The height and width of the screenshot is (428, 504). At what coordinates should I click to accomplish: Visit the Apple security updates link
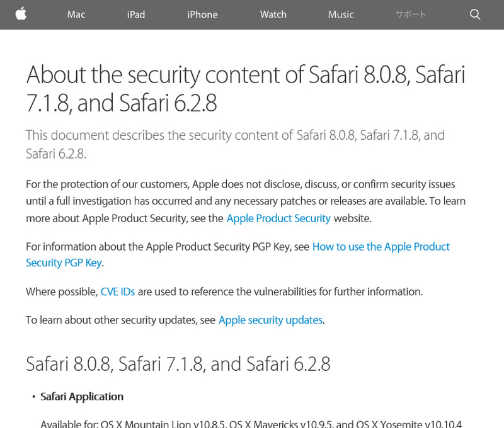pos(270,320)
